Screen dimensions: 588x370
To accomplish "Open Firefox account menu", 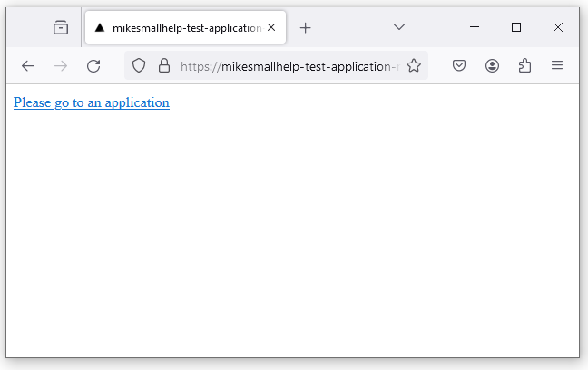I will click(x=492, y=65).
